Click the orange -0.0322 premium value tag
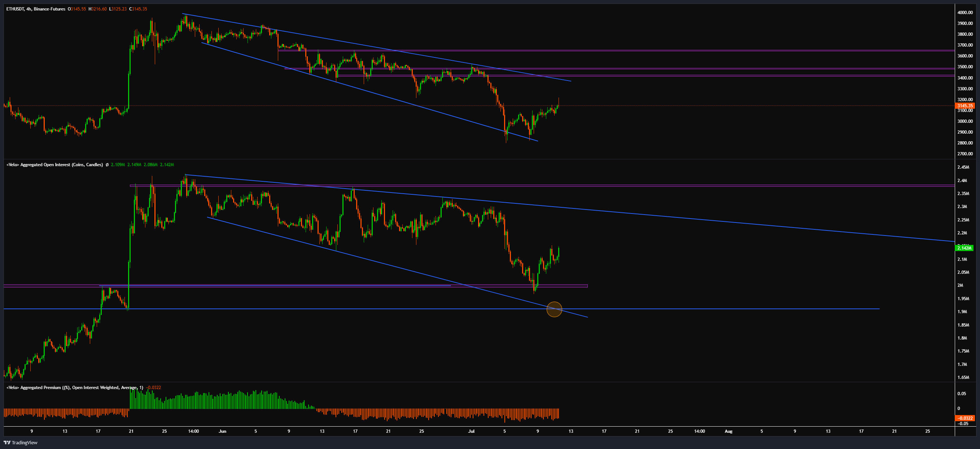 point(964,418)
